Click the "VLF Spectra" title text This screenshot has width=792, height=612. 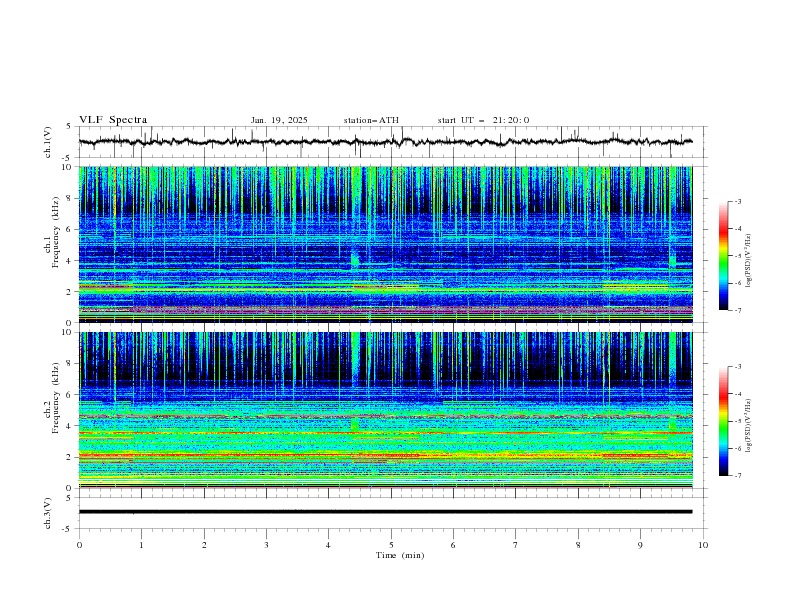pyautogui.click(x=113, y=120)
